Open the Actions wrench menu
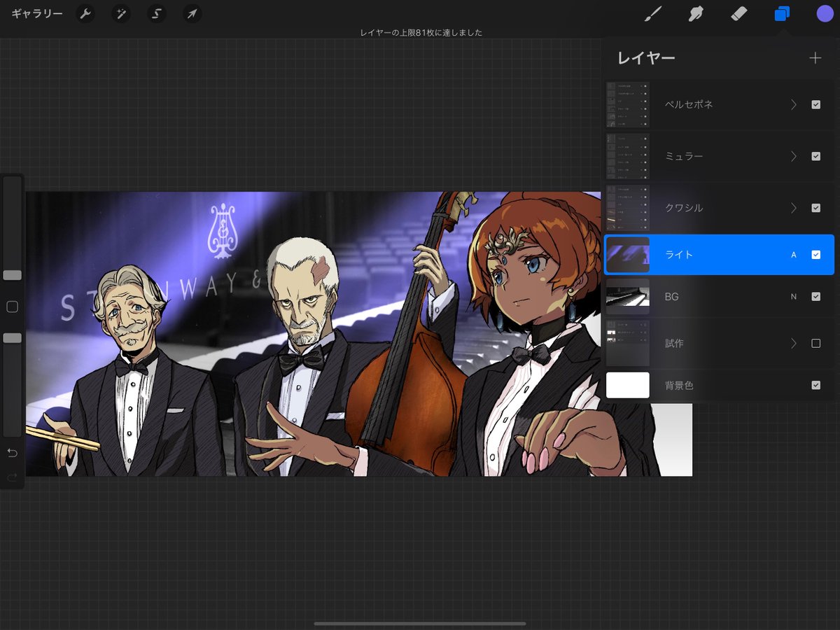 (85, 14)
